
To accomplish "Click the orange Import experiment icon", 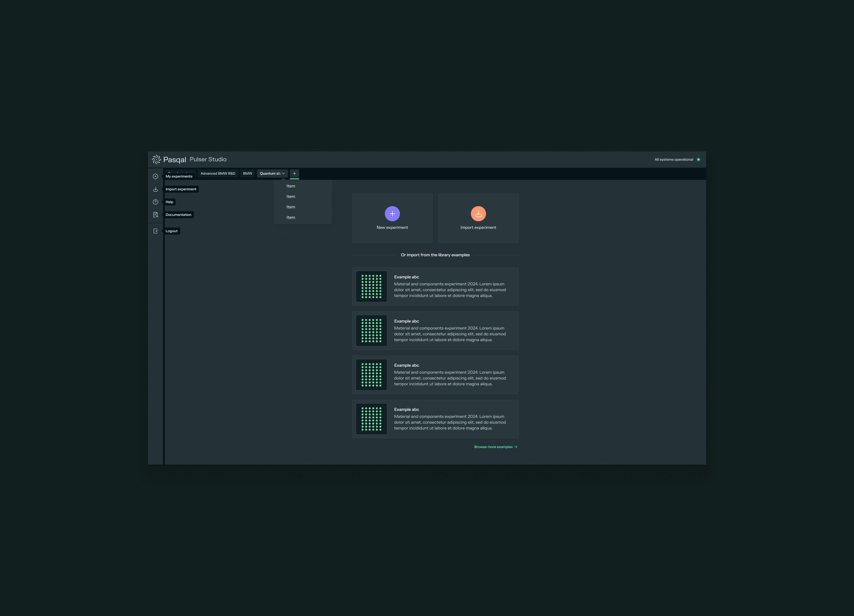I will coord(478,214).
